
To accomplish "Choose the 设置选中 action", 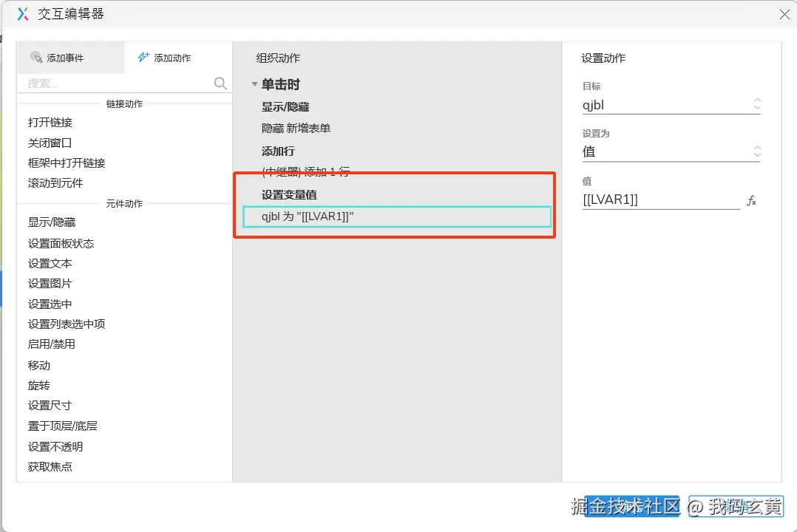I will coord(50,304).
